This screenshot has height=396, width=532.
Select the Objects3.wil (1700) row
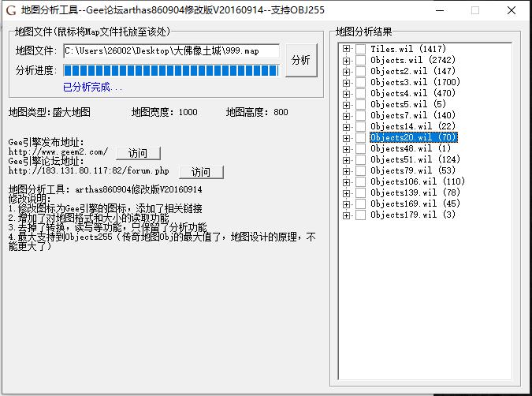tap(415, 82)
